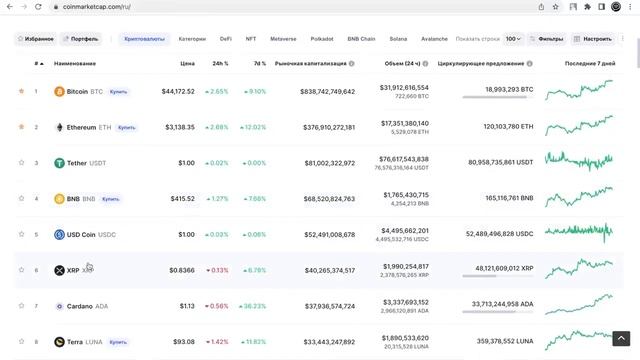Screen dimensions: 640x360
Task: Open Настроить customize button
Action: 593,39
